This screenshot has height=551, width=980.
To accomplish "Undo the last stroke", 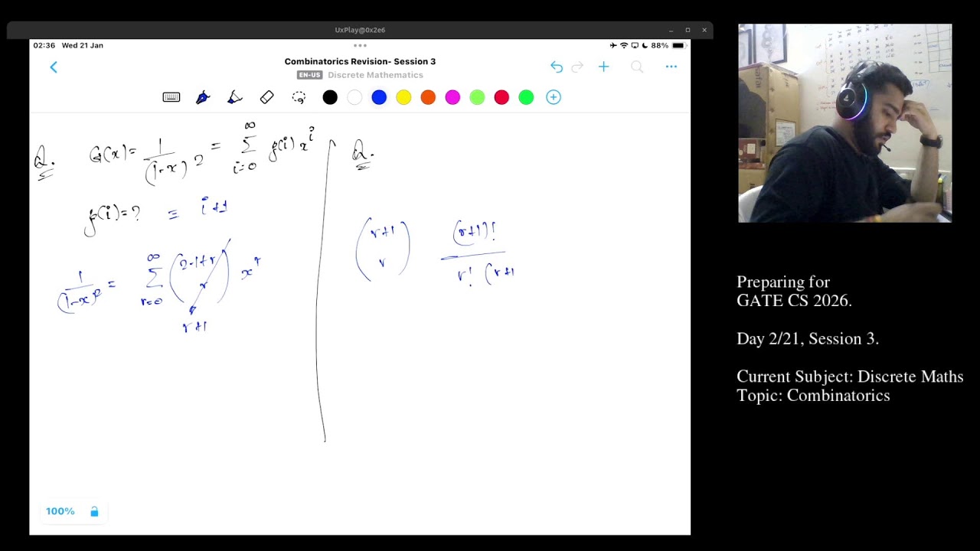I will [557, 67].
